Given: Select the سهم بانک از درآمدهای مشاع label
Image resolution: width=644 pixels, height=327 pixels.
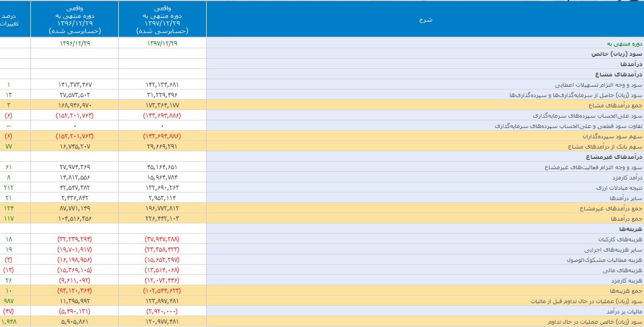Looking at the screenshot, I should [604, 146].
